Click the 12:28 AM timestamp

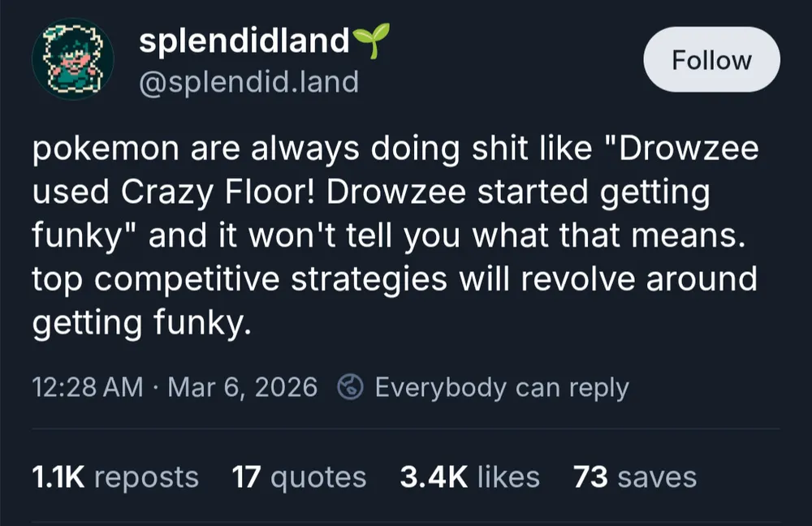click(x=88, y=387)
